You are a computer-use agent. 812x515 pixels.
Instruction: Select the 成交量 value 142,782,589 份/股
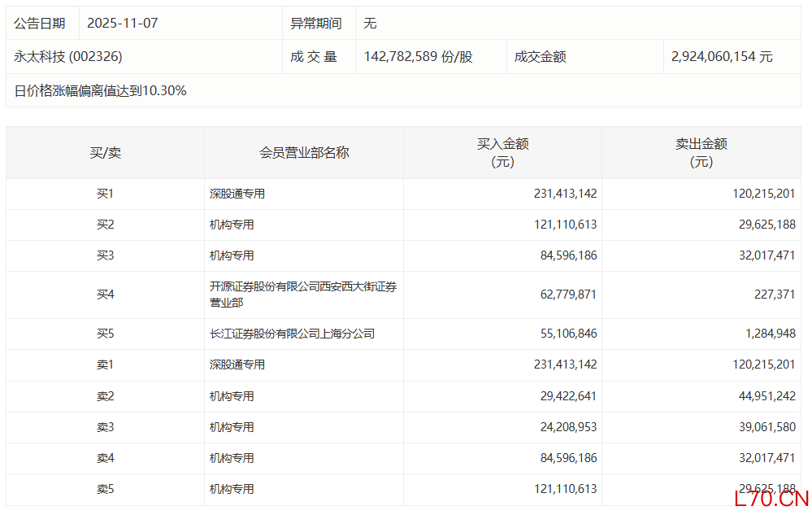tap(419, 57)
